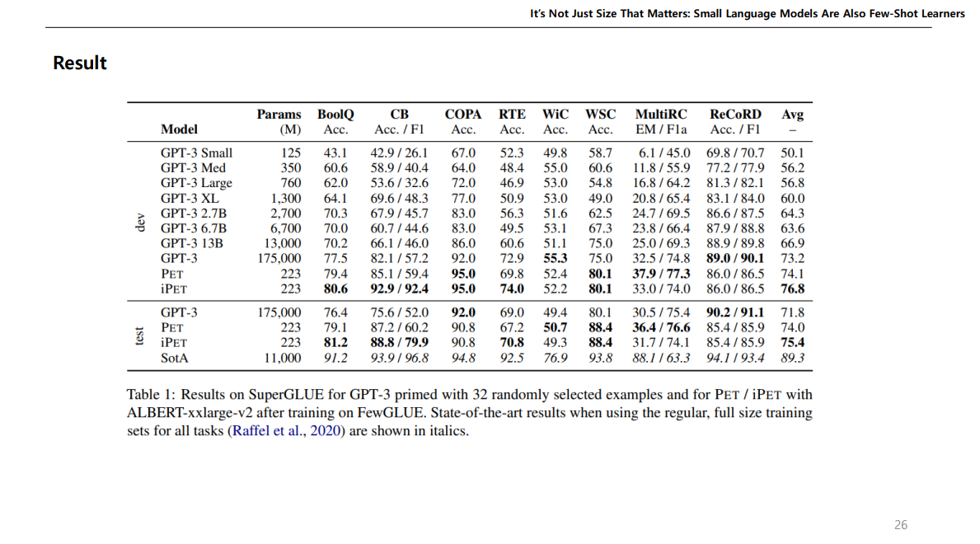Click italic SotA BoolQ value 91.2
Screen dimensions: 980x544
[x=335, y=359]
